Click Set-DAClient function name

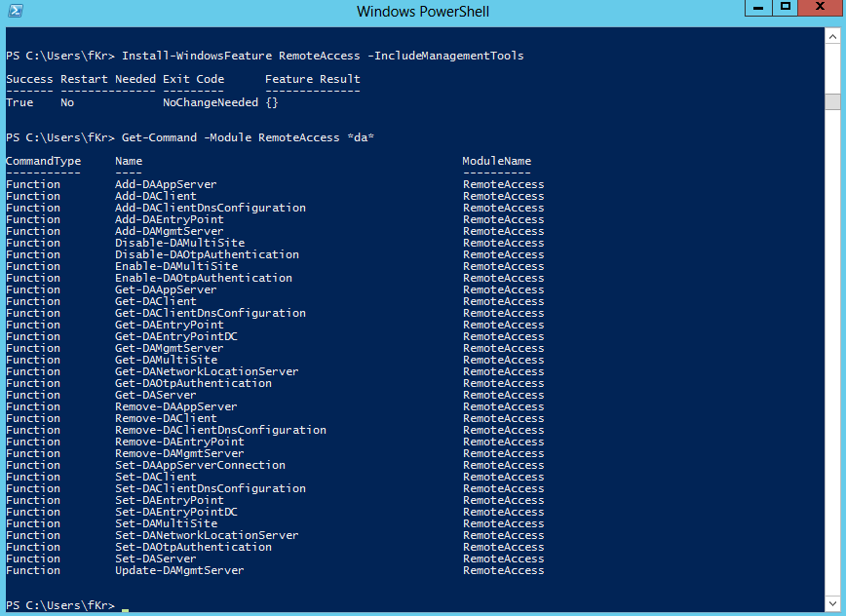[x=155, y=477]
